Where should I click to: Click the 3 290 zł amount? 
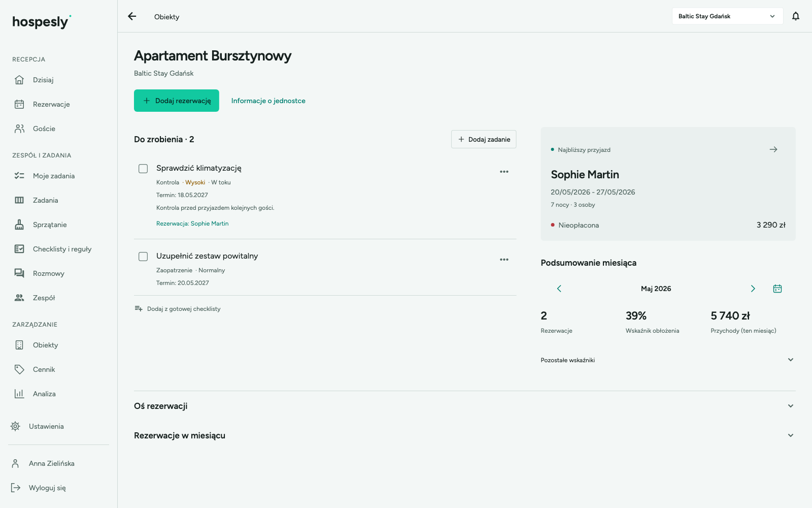pos(771,225)
